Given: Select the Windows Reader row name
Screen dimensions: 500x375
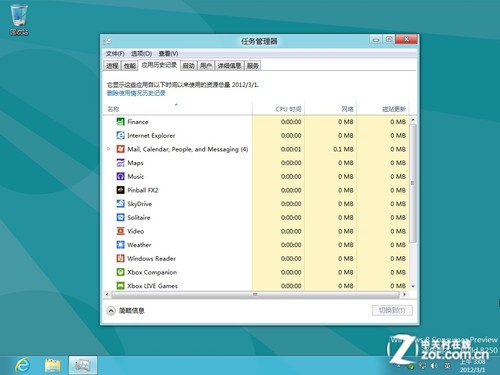Looking at the screenshot, I should (x=151, y=259).
